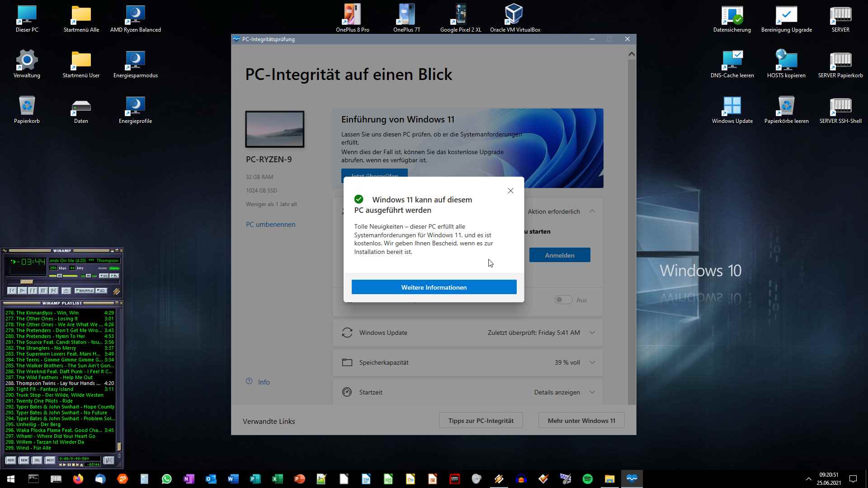Select Dieser PC desktop icon
Image resolution: width=868 pixels, height=488 pixels.
click(x=27, y=19)
